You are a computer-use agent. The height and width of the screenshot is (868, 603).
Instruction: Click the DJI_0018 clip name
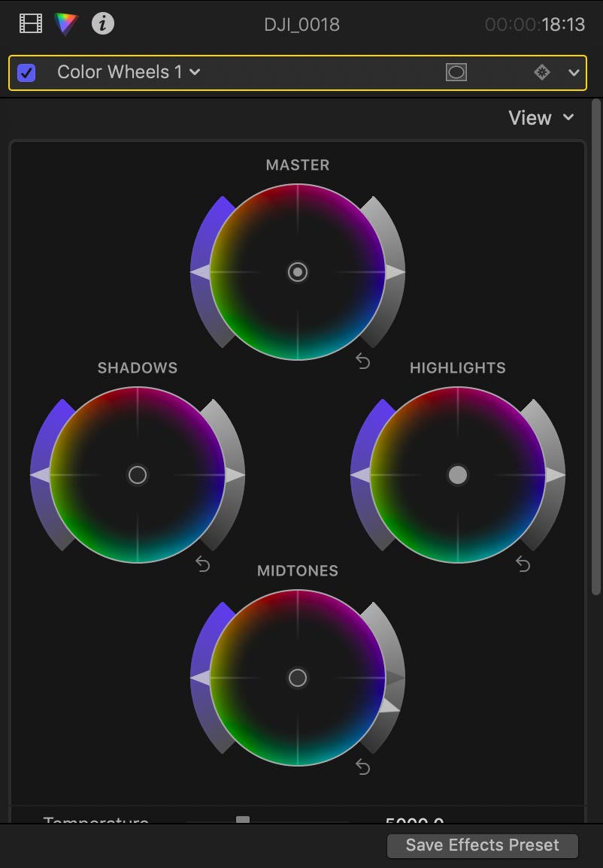[301, 24]
